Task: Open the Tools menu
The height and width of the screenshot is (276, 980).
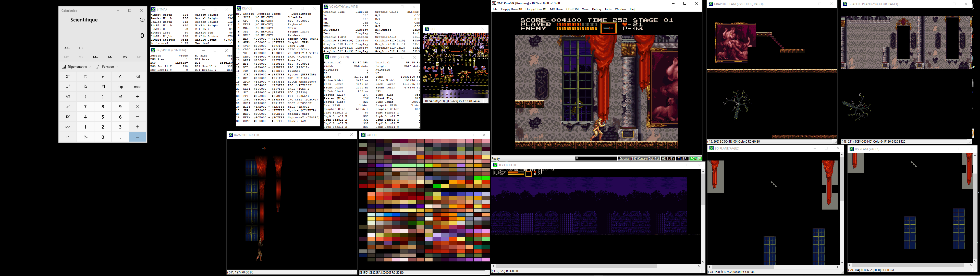Action: [x=608, y=9]
